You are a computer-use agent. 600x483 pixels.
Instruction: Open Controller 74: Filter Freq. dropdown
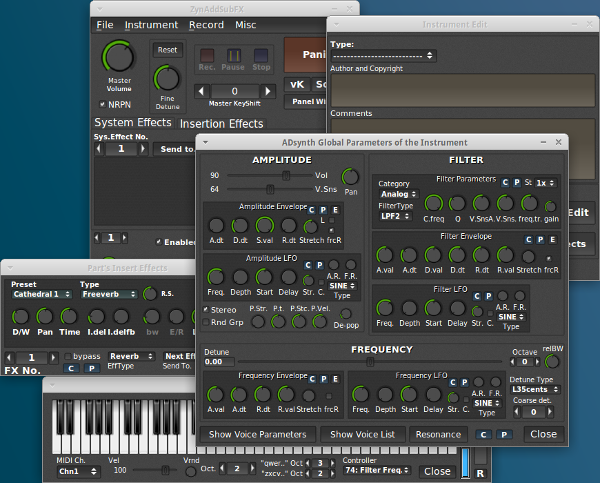pyautogui.click(x=377, y=470)
